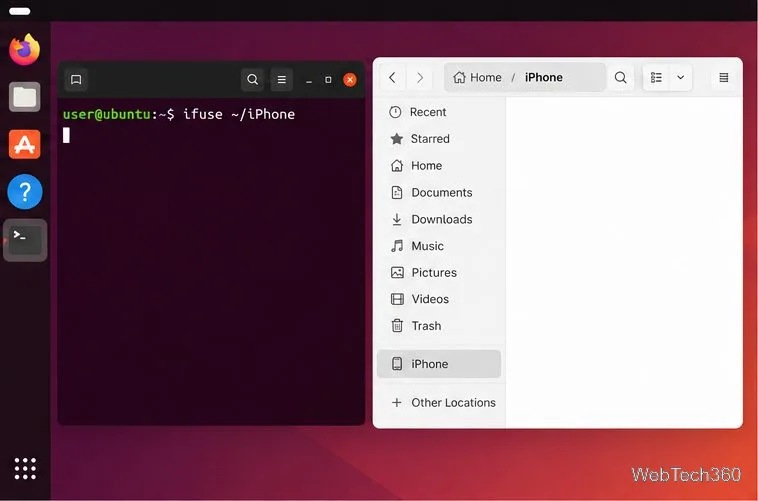The width and height of the screenshot is (758, 501).
Task: Launch Ubuntu Software from dock
Action: coord(25,144)
